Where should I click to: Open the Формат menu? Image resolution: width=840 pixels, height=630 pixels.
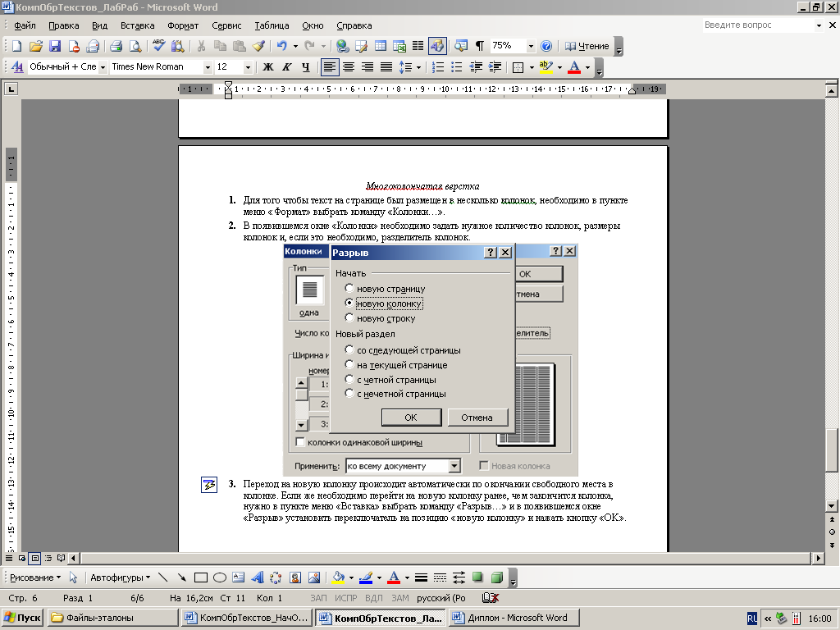coord(183,25)
